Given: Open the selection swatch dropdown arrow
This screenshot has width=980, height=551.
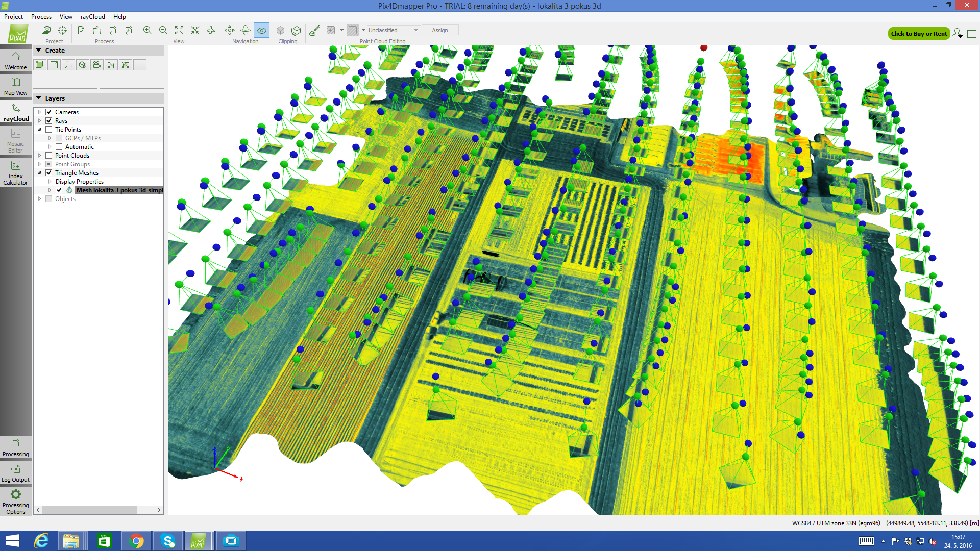Looking at the screenshot, I should pos(363,30).
